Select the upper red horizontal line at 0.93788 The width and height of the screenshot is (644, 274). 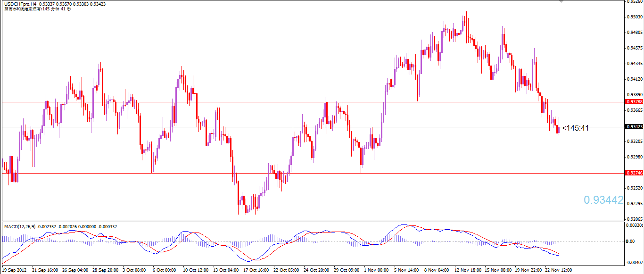(x=312, y=102)
